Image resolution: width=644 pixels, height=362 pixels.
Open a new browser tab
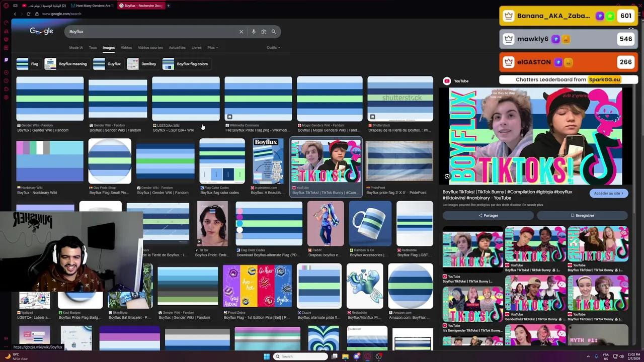pyautogui.click(x=168, y=6)
